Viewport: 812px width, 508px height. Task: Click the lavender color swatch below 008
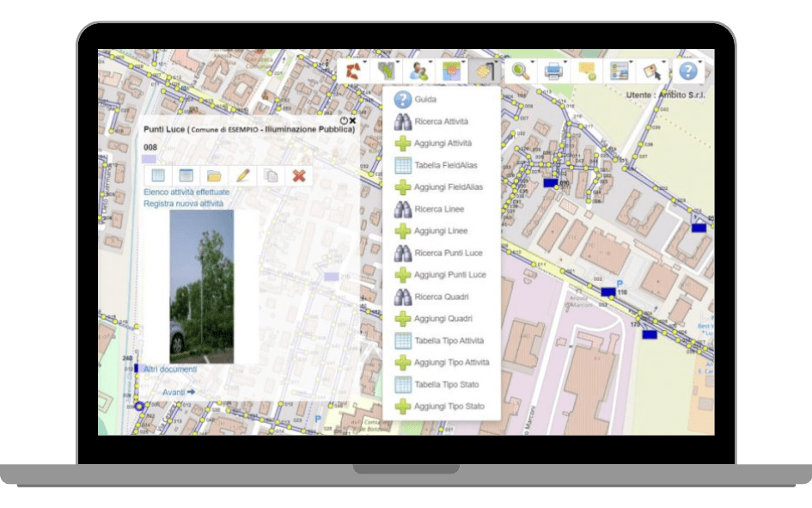point(149,159)
